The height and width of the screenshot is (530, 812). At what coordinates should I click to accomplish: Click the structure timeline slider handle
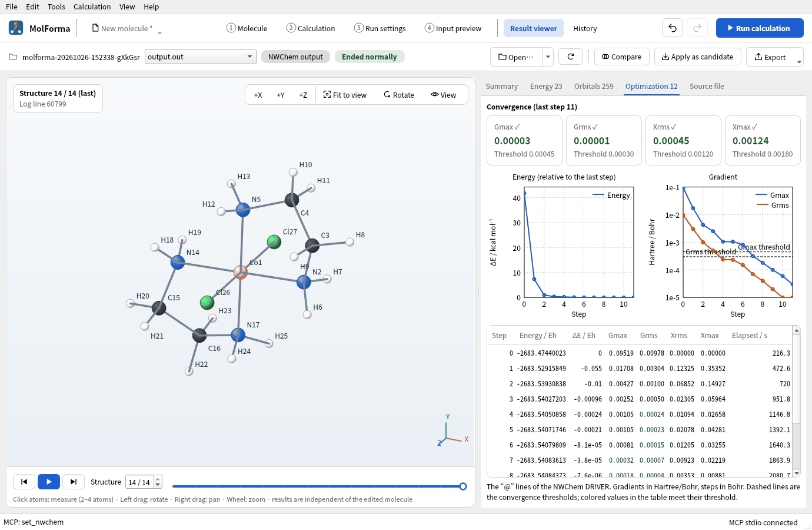pos(463,486)
